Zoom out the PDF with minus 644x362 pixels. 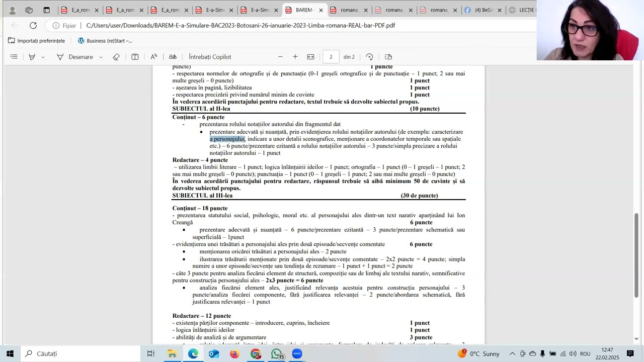click(280, 57)
